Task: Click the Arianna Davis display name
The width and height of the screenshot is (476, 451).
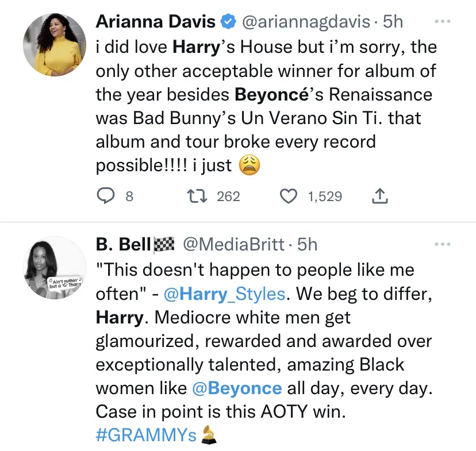Action: click(155, 22)
